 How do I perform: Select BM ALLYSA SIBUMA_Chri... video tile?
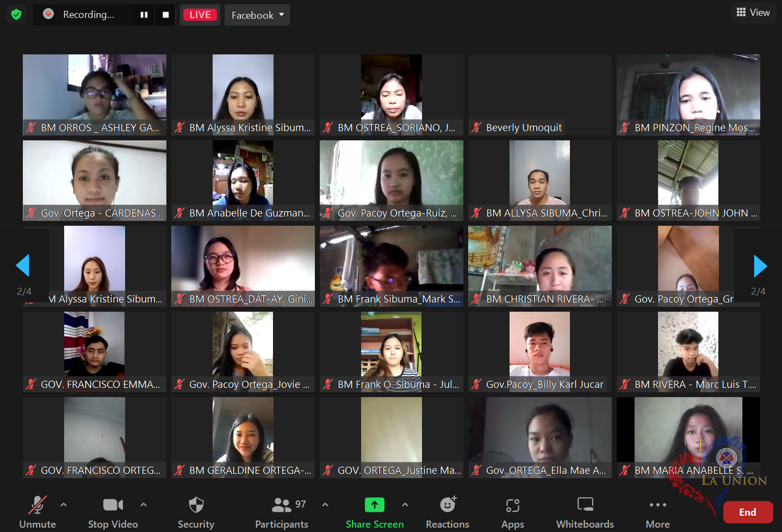pos(540,181)
